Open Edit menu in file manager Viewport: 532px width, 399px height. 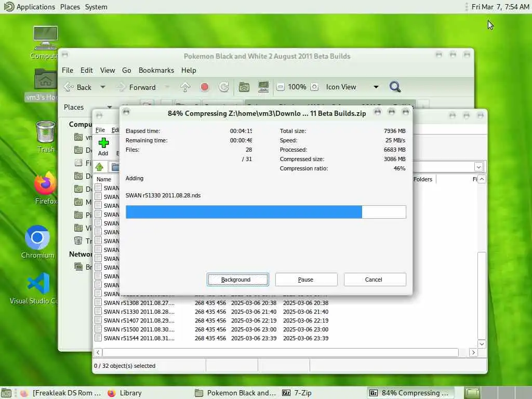(x=87, y=70)
